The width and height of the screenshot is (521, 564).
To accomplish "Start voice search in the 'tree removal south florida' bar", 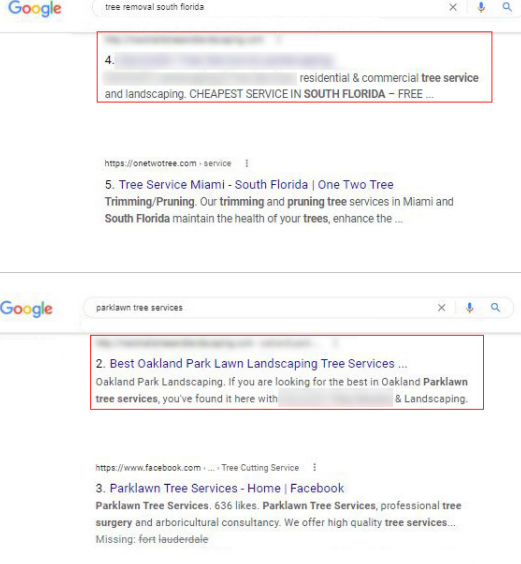I will click(481, 7).
